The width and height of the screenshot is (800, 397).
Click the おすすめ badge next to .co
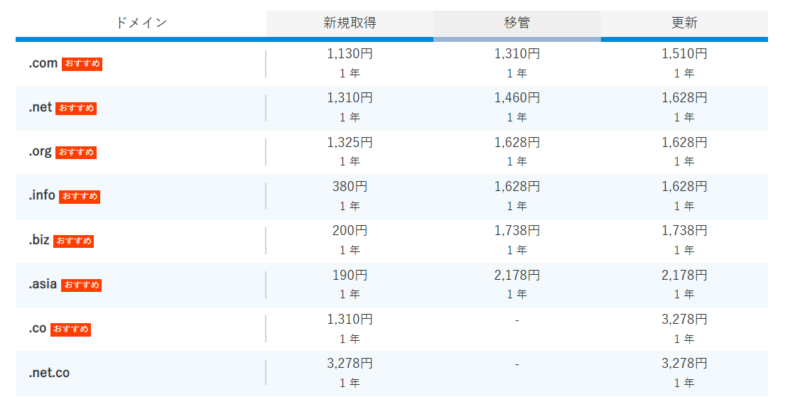coord(70,329)
